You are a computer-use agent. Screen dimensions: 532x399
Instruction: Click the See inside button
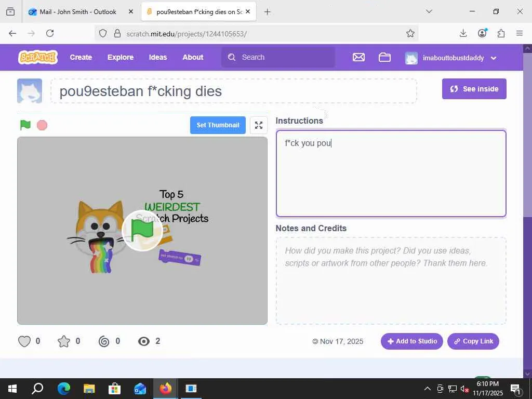(474, 89)
